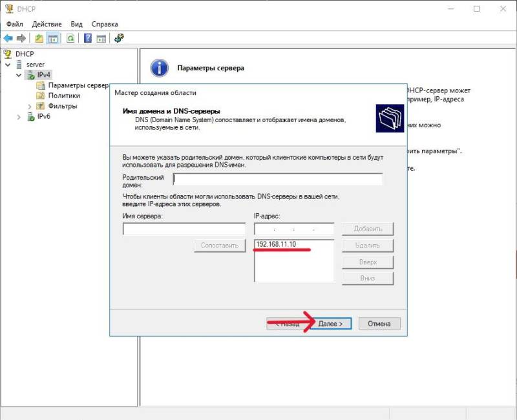
Task: Open the Действие menu
Action: [x=47, y=24]
